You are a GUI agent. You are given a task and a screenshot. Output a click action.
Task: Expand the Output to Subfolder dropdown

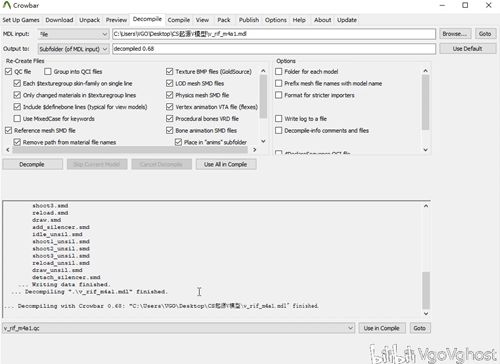73,49
